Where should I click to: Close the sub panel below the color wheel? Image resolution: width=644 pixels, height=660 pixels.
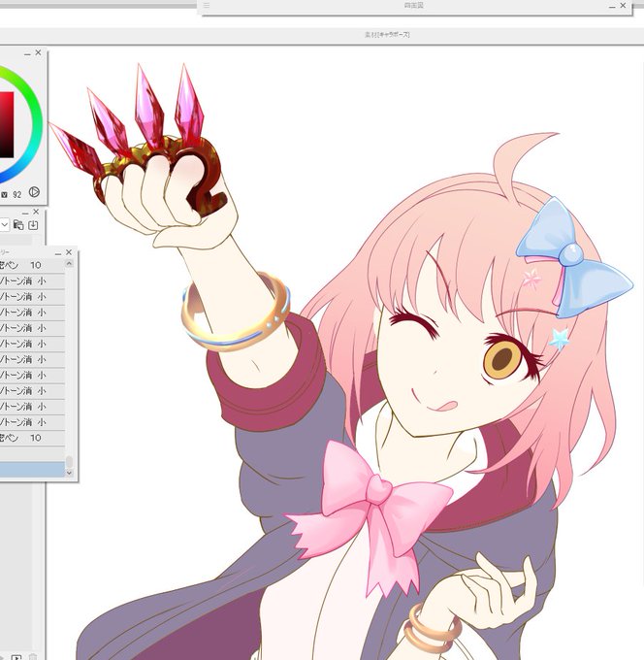[x=36, y=212]
